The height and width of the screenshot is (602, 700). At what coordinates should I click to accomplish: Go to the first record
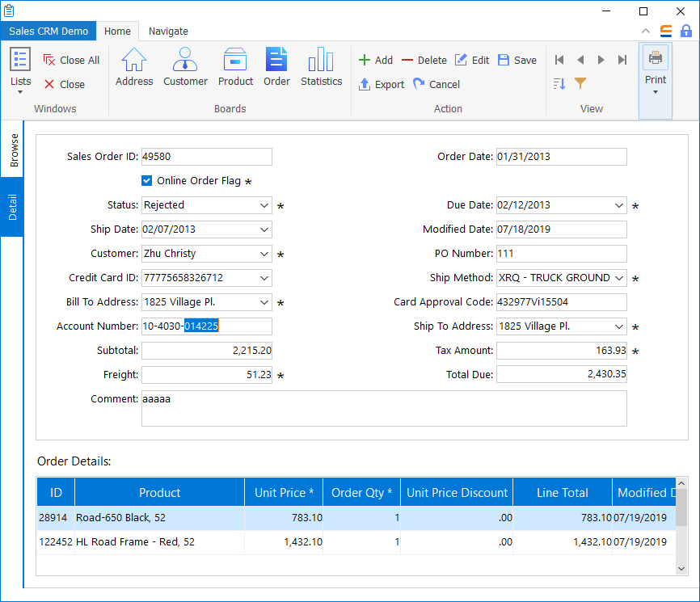(559, 60)
